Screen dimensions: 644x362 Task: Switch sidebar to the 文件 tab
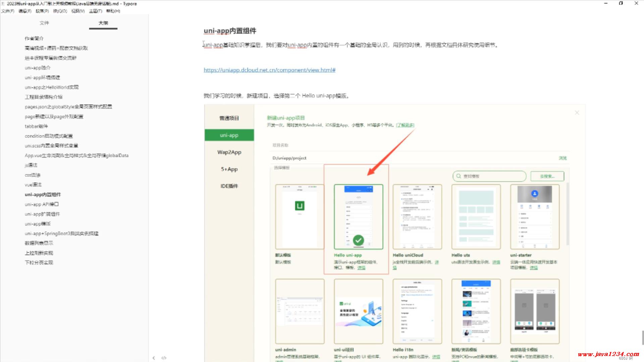(44, 23)
